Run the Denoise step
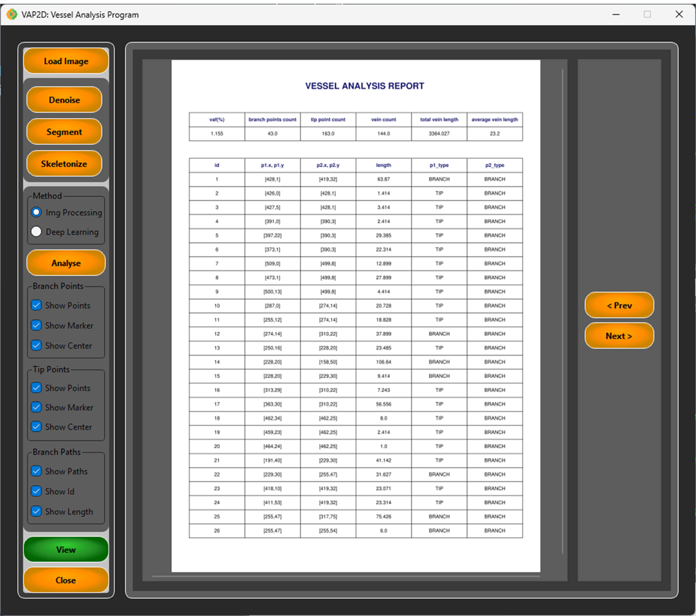 click(64, 100)
